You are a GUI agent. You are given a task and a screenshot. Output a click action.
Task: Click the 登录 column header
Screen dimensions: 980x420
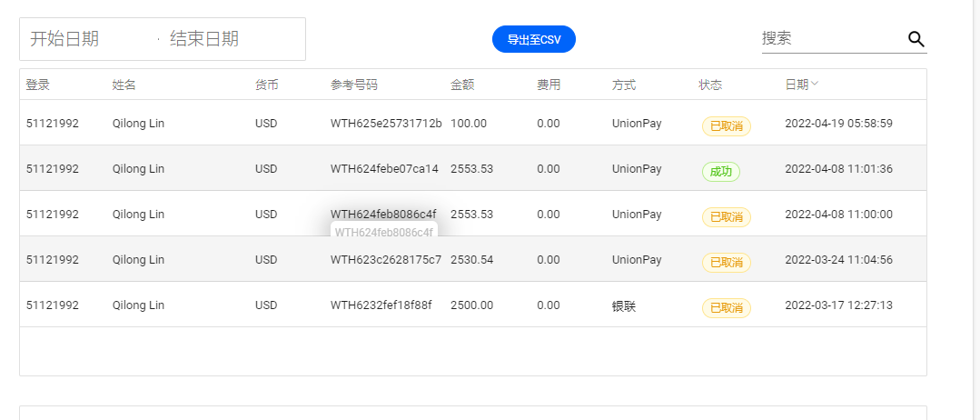click(x=37, y=85)
